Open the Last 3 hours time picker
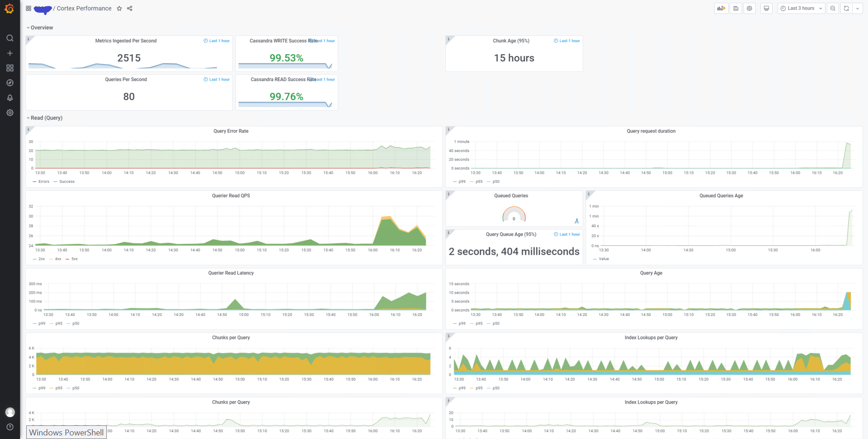This screenshot has height=439, width=868. pyautogui.click(x=800, y=8)
